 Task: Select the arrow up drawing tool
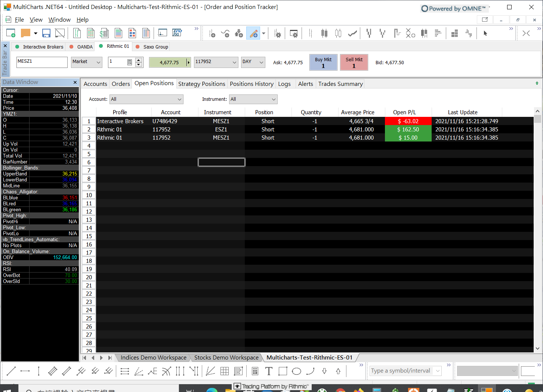tap(338, 371)
